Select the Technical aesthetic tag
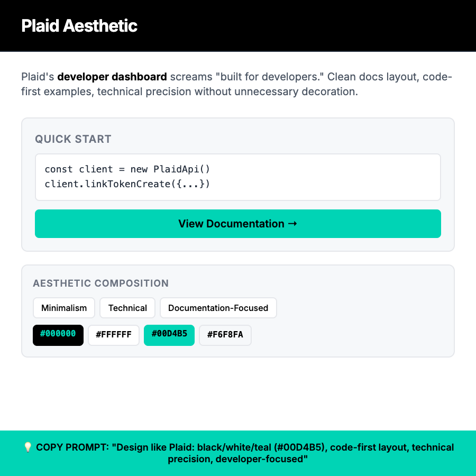Screen dimensions: 476x476 pos(127,308)
